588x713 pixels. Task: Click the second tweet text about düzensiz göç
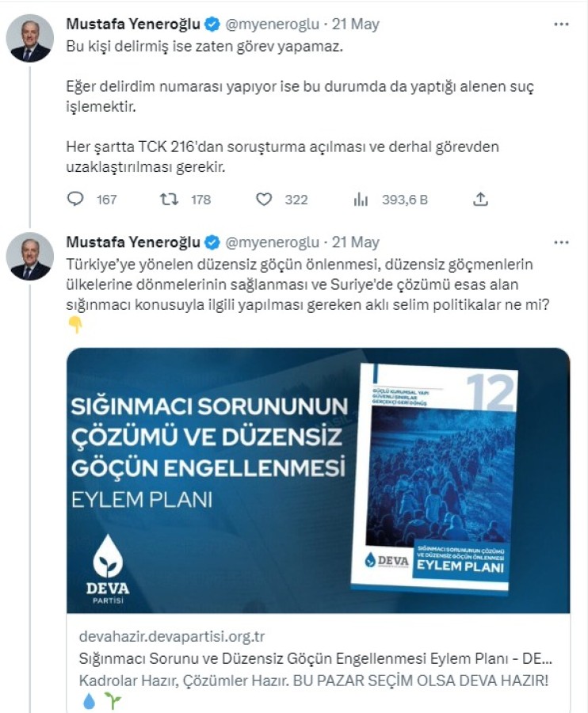click(308, 284)
